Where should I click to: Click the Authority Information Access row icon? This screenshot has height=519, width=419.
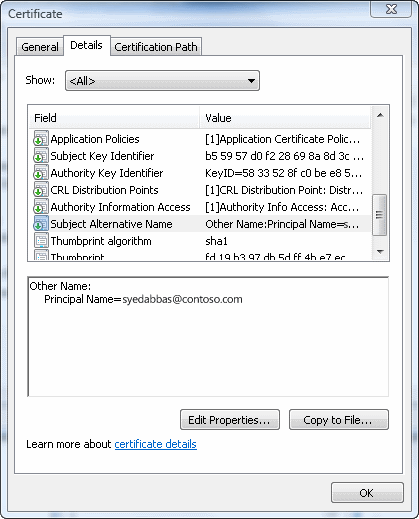pyautogui.click(x=41, y=207)
